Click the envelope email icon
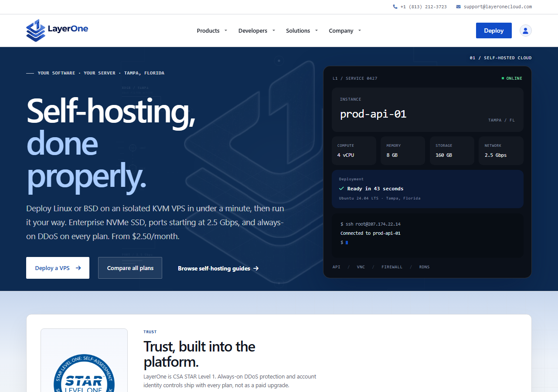 tap(458, 7)
